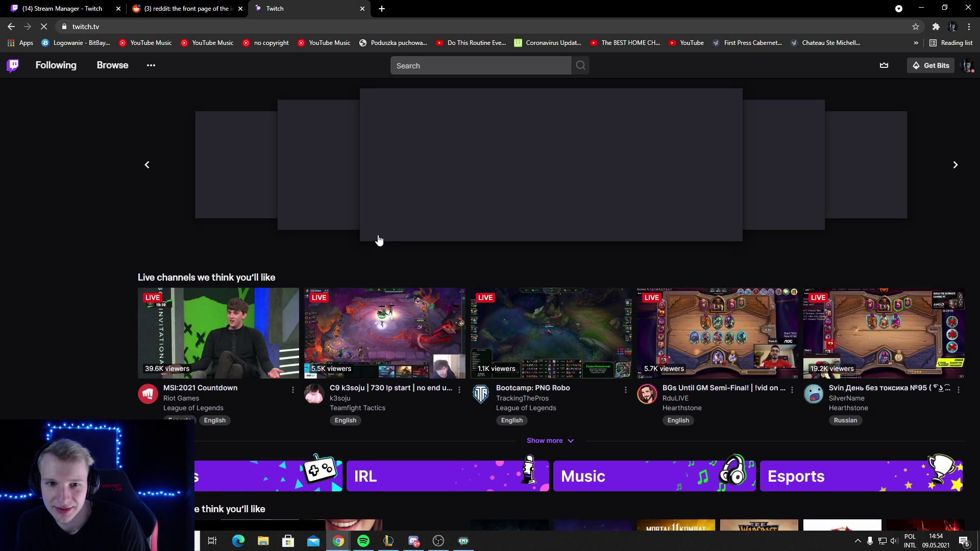Screen dimensions: 980x551
Task: Open options for Bootcamp: PNG Robo card
Action: 626,390
